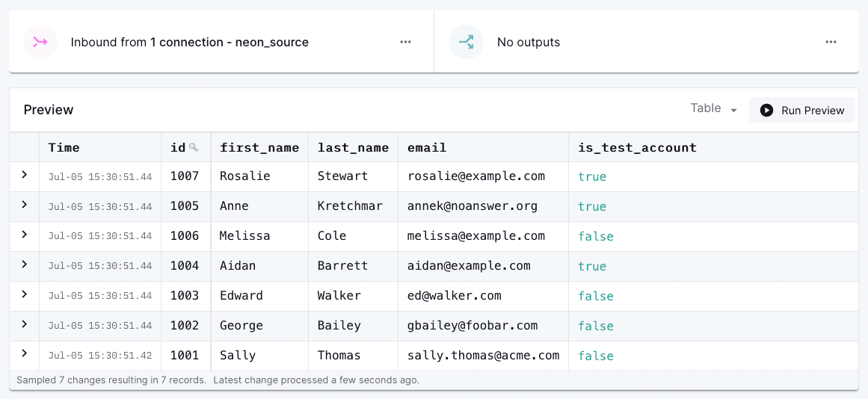The width and height of the screenshot is (868, 399).
Task: Click the Inbound from 1 connection label
Action: coord(189,42)
